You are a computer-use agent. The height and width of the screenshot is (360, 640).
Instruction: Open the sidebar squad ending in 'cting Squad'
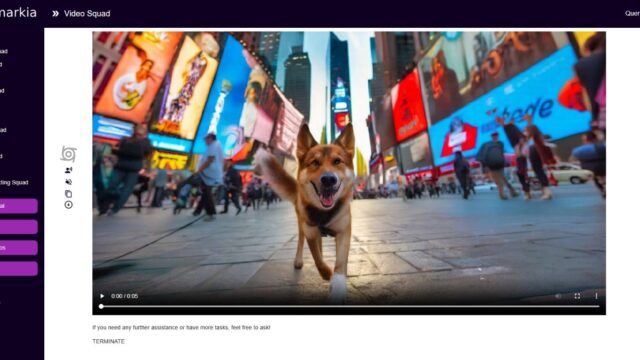pyautogui.click(x=14, y=182)
